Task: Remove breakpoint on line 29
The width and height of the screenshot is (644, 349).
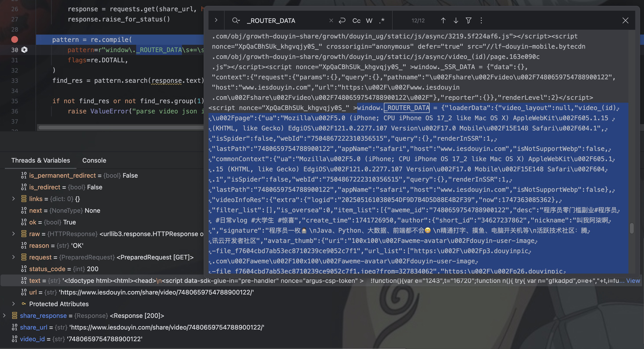Action: [x=15, y=39]
